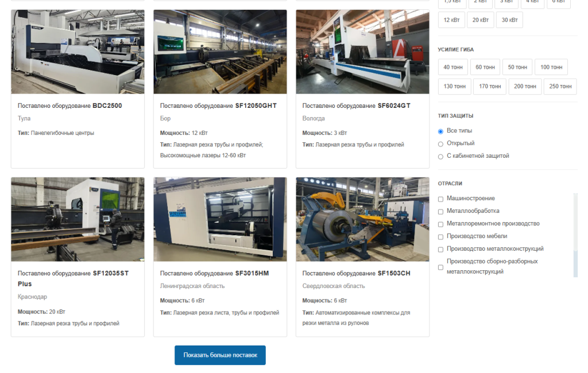Open the SF1503CH coil machine photo
This screenshot has height=373, width=588.
click(363, 219)
